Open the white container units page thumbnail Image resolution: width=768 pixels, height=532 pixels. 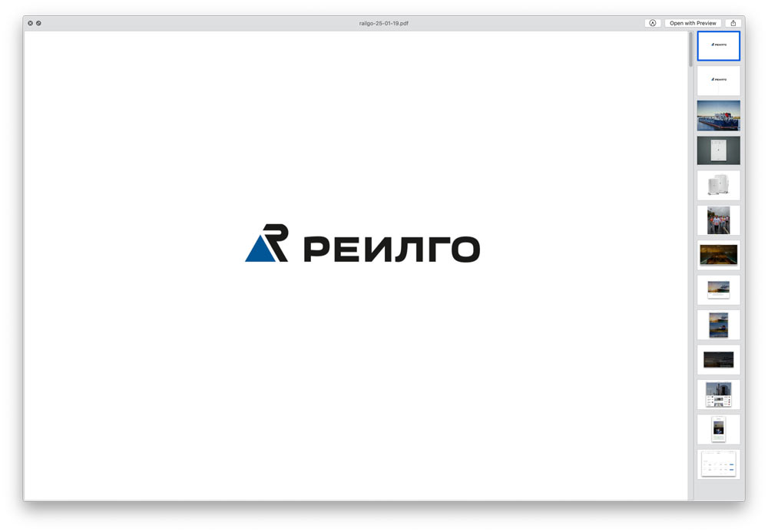pos(717,185)
